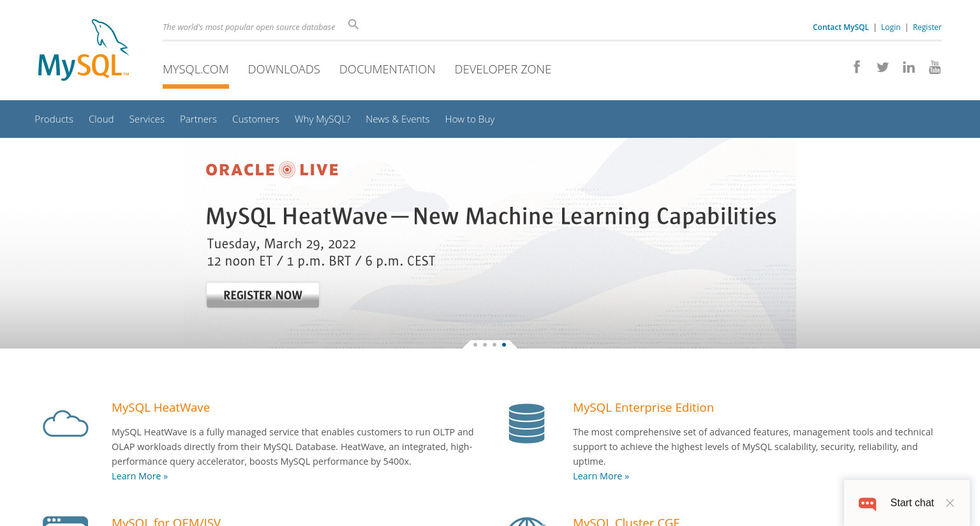
Task: Dismiss the Start chat popup
Action: (950, 503)
